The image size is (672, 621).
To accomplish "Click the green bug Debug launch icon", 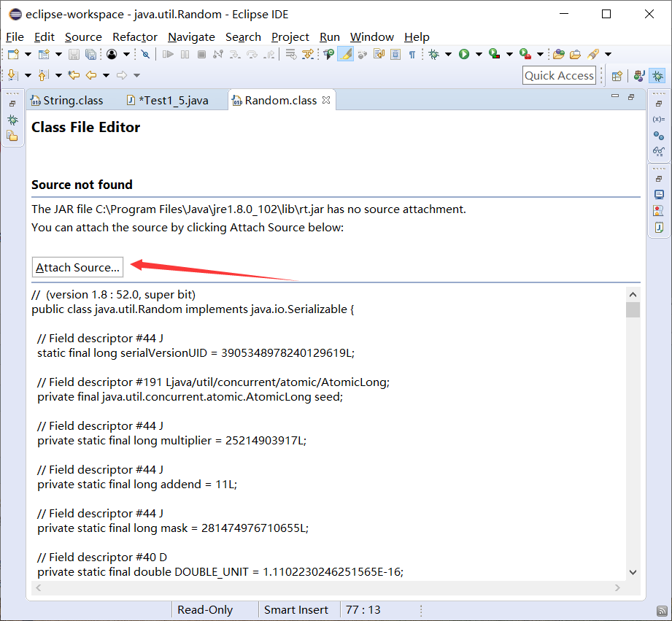I will coord(433,54).
